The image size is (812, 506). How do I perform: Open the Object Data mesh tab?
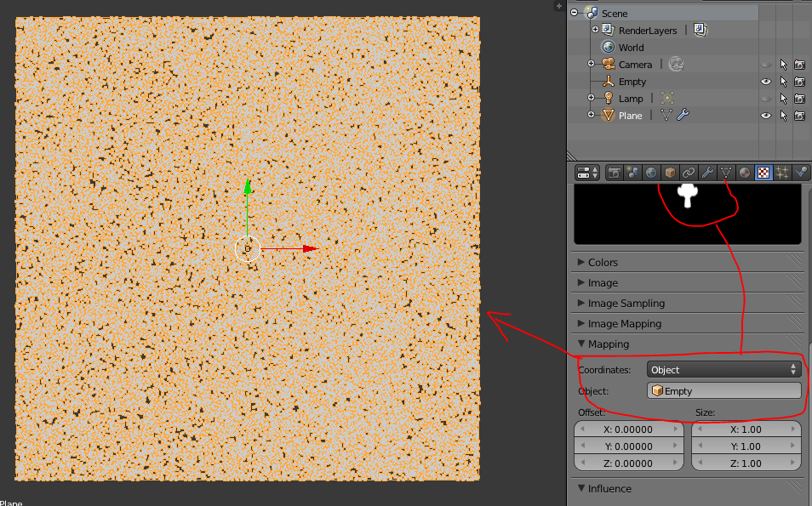pyautogui.click(x=726, y=173)
